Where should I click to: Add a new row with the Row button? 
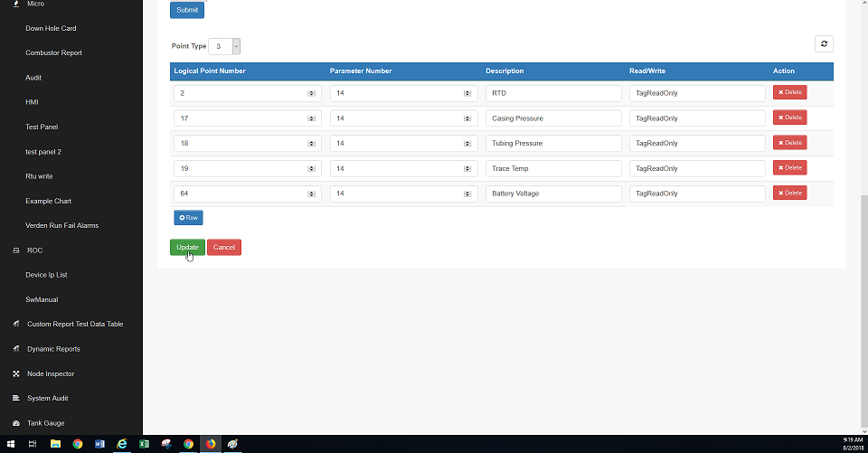point(188,218)
